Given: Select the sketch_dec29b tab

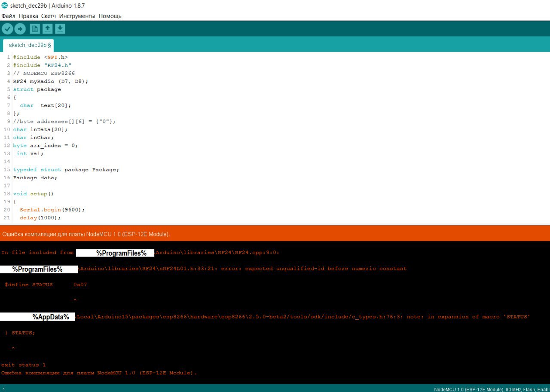Looking at the screenshot, I should (28, 45).
